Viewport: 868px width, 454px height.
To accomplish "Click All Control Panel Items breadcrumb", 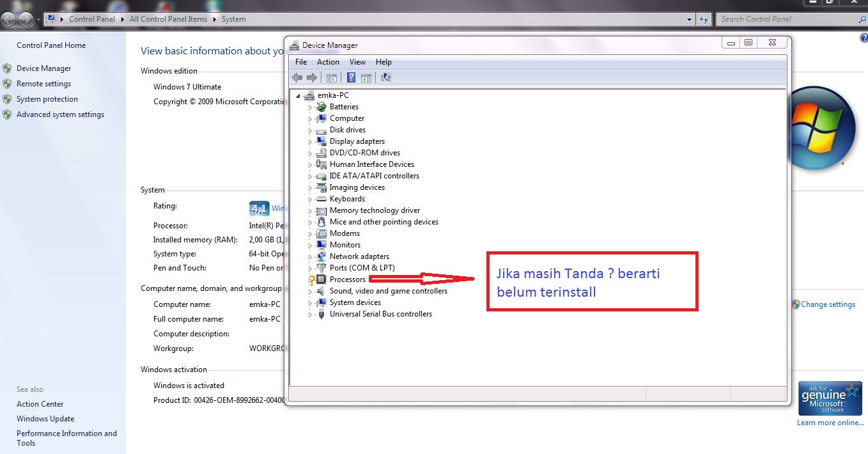I will 168,19.
